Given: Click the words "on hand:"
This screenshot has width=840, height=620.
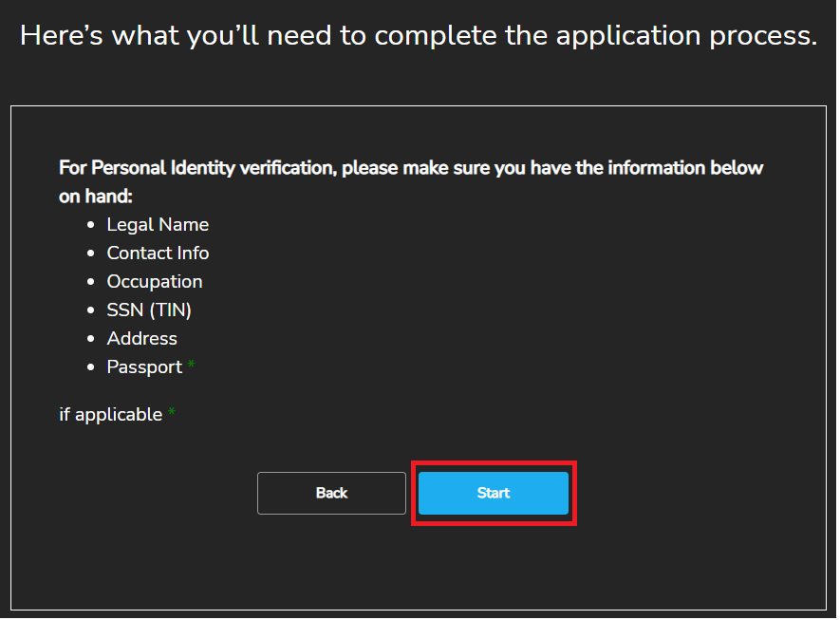Looking at the screenshot, I should click(95, 197).
